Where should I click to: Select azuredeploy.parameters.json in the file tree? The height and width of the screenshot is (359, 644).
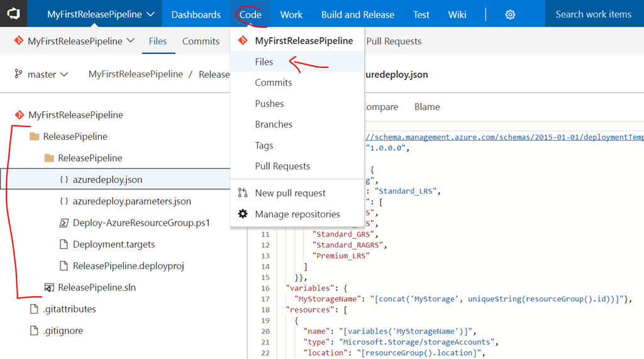coord(131,201)
